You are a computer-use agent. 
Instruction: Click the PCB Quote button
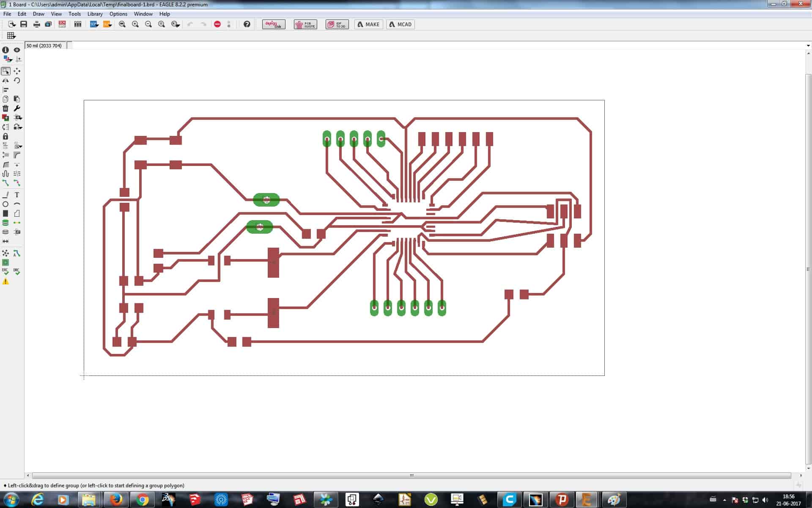pos(305,24)
